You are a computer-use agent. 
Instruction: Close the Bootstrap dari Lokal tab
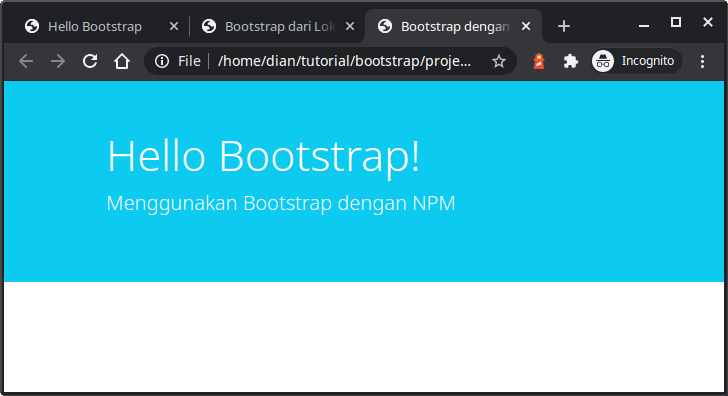click(x=350, y=26)
